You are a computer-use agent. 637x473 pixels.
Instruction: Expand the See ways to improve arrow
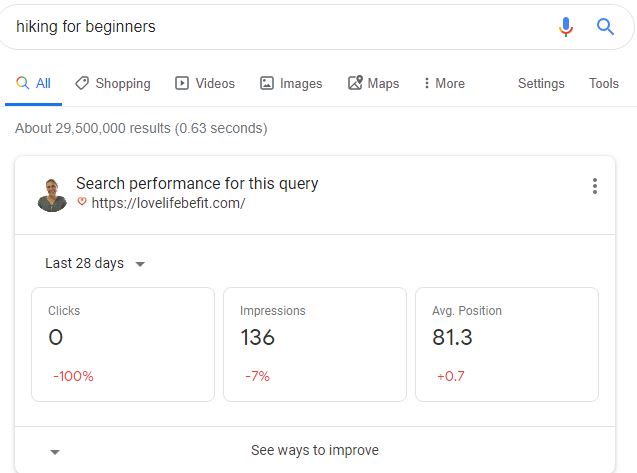[55, 452]
